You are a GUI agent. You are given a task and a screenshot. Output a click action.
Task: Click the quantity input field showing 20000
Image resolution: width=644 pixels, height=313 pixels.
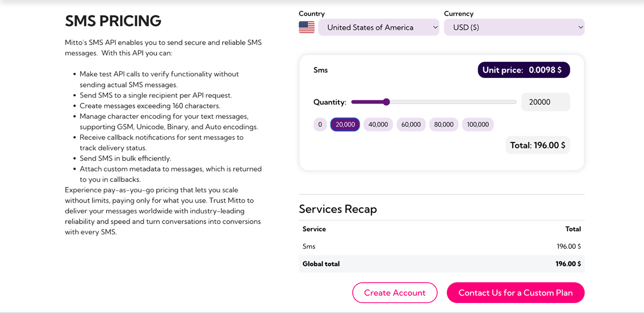[546, 102]
